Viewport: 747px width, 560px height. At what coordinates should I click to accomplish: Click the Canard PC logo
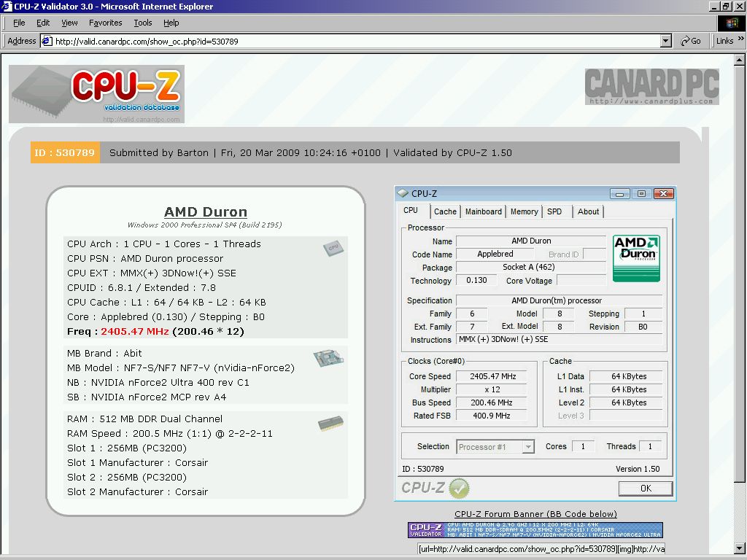point(651,86)
